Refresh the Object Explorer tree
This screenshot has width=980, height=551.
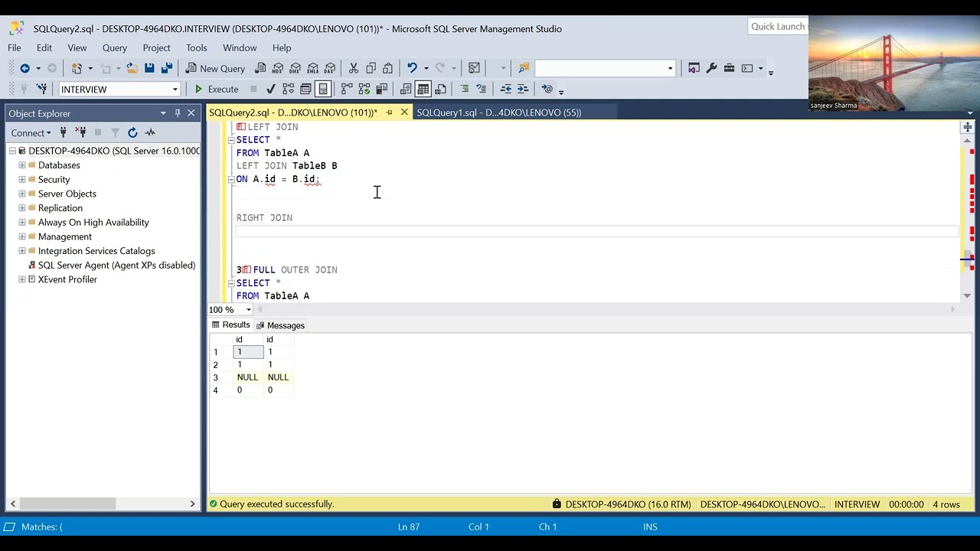pyautogui.click(x=132, y=132)
